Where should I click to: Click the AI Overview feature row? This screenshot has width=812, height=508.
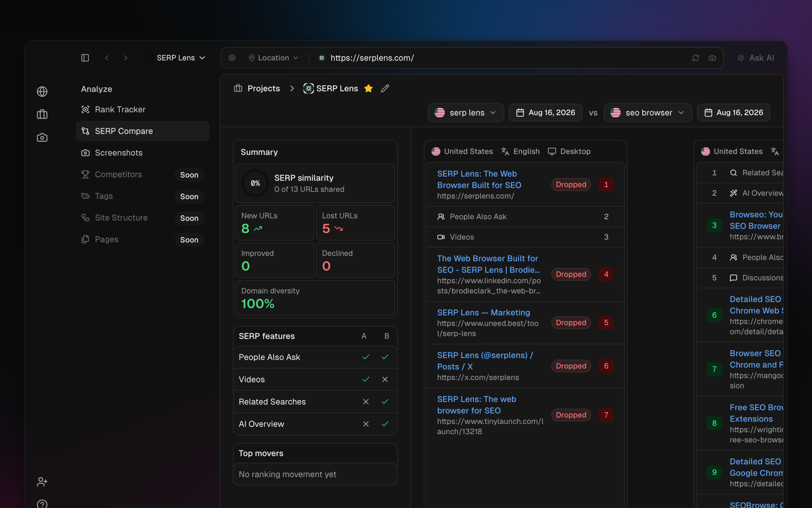315,424
